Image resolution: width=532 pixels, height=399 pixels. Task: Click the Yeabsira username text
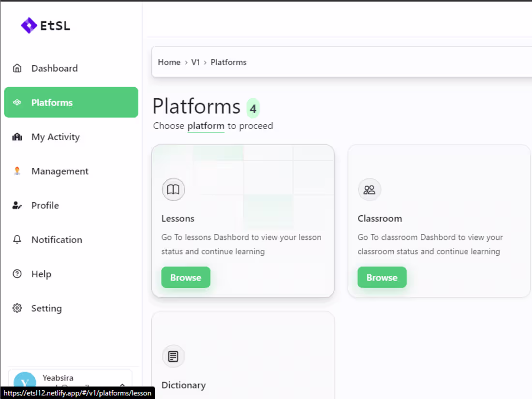[x=58, y=378]
